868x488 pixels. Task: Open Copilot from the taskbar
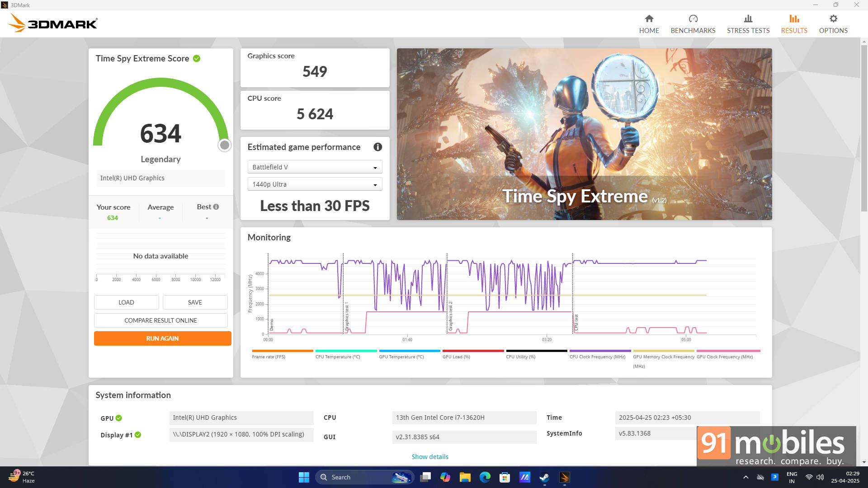445,477
